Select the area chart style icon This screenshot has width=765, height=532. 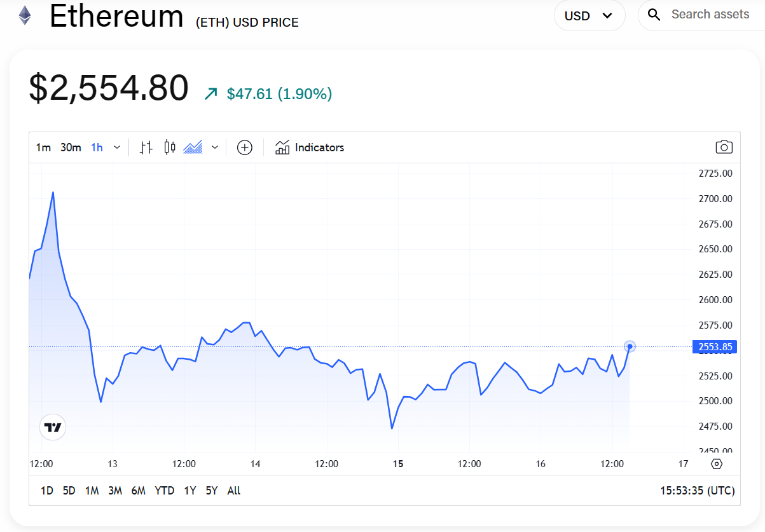[193, 147]
